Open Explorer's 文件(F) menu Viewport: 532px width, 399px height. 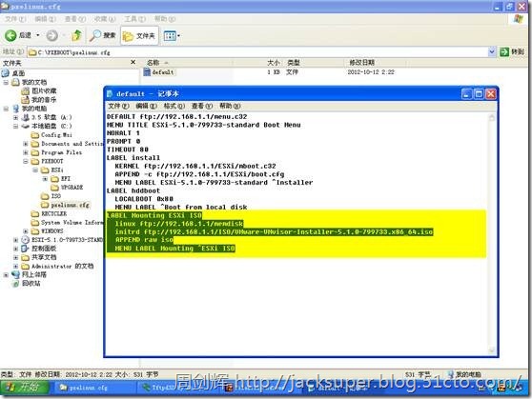click(x=15, y=19)
